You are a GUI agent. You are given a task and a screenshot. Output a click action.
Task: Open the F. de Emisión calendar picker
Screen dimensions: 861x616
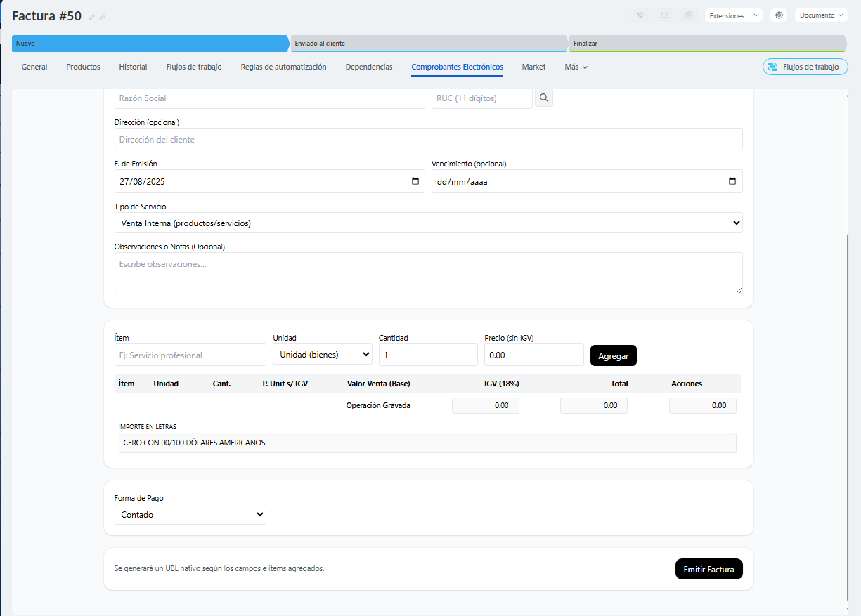coord(415,181)
